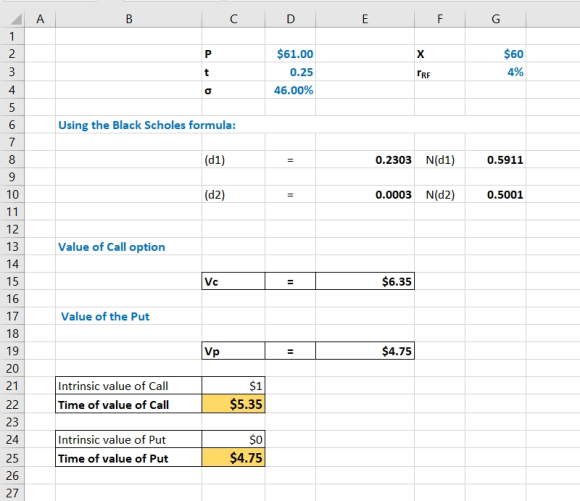Click the Using the Black Scholes formula heading
The height and width of the screenshot is (501, 580).
147,125
